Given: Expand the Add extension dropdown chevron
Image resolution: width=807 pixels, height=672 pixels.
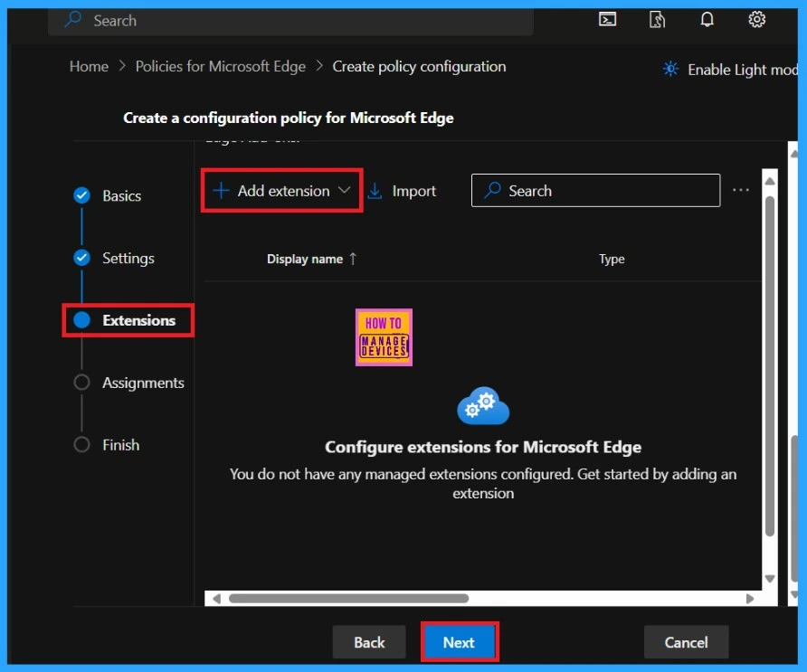Looking at the screenshot, I should pyautogui.click(x=345, y=190).
